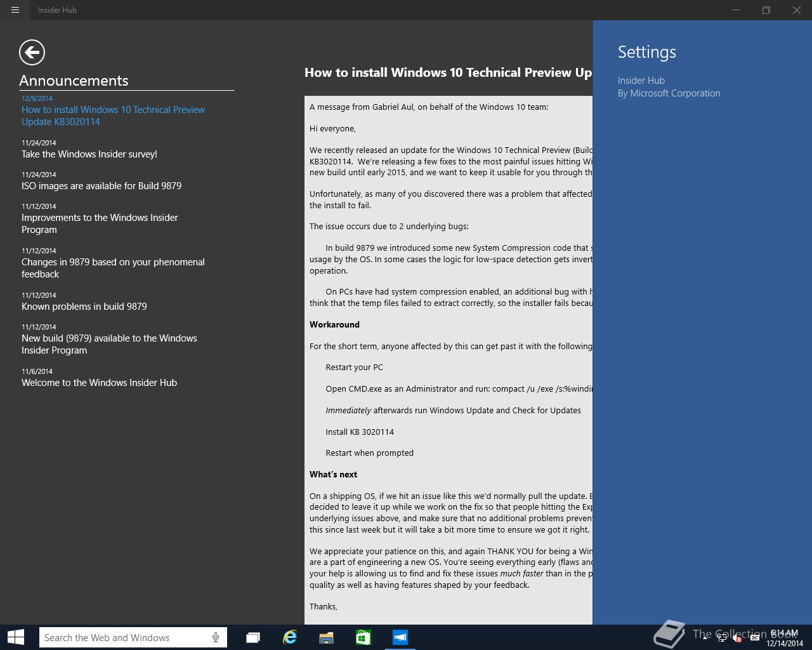The height and width of the screenshot is (650, 812).
Task: Click the Insider Hub title bar label
Action: tap(57, 10)
